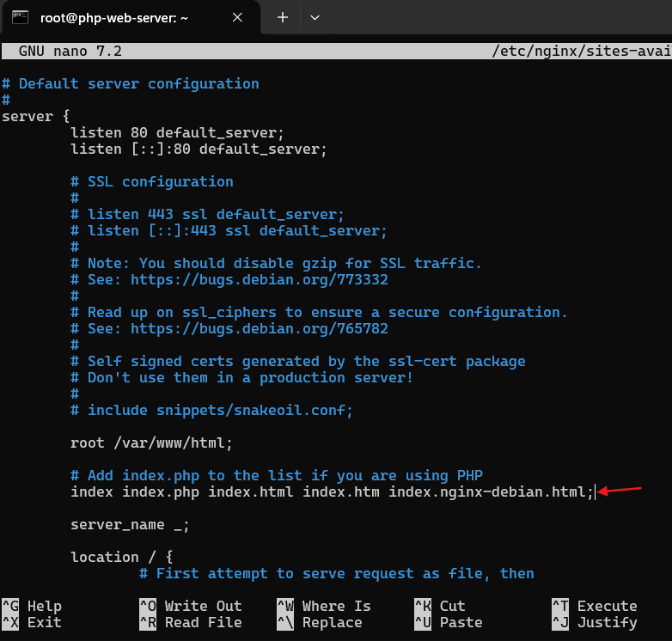Click the 'listen 80 default_server;' line
The image size is (672, 641).
(177, 132)
